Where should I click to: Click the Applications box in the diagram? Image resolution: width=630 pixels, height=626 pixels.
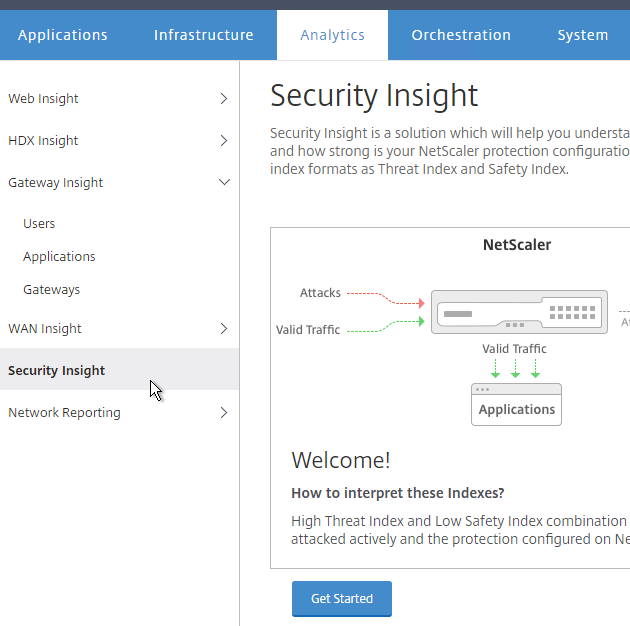[x=516, y=405]
